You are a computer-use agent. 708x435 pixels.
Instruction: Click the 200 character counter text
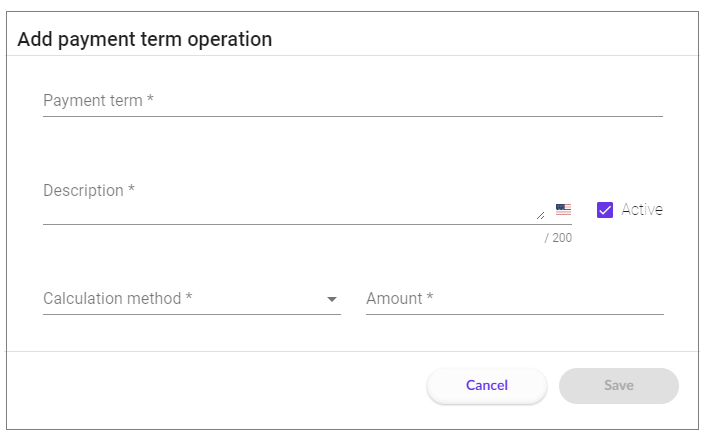pyautogui.click(x=559, y=238)
